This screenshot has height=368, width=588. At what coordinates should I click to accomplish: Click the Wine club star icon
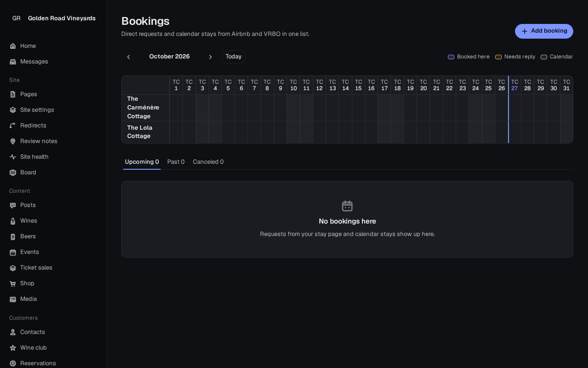(x=13, y=348)
